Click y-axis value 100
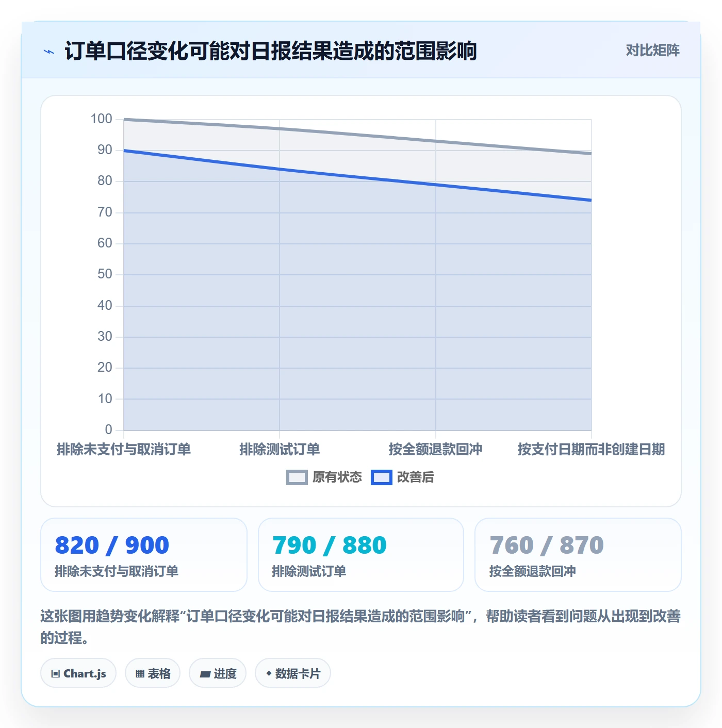This screenshot has height=728, width=722. point(102,119)
